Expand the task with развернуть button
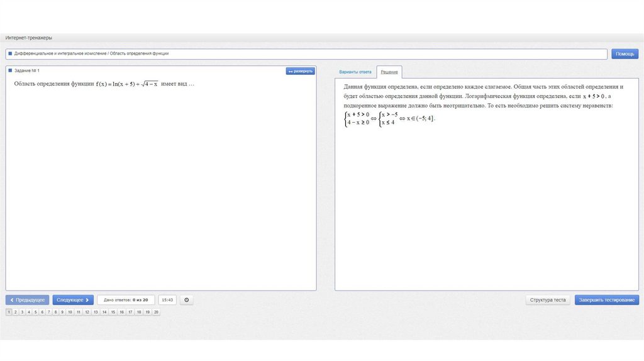The height and width of the screenshot is (361, 644). tap(300, 71)
